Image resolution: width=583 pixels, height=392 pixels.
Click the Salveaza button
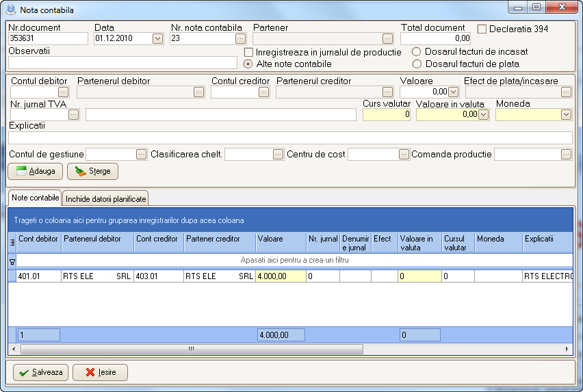pos(42,373)
